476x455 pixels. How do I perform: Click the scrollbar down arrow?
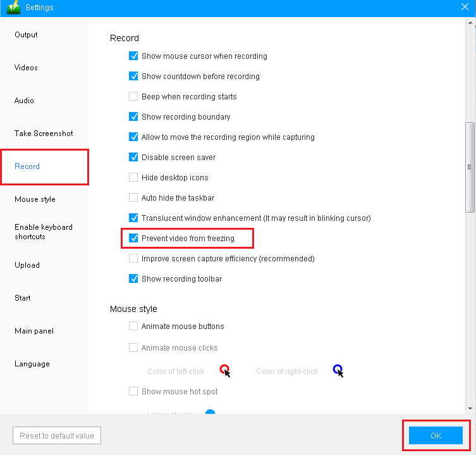(470, 409)
